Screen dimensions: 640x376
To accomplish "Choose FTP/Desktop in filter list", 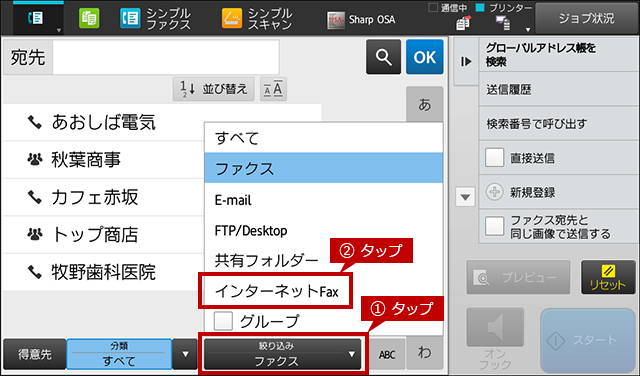I will click(324, 231).
